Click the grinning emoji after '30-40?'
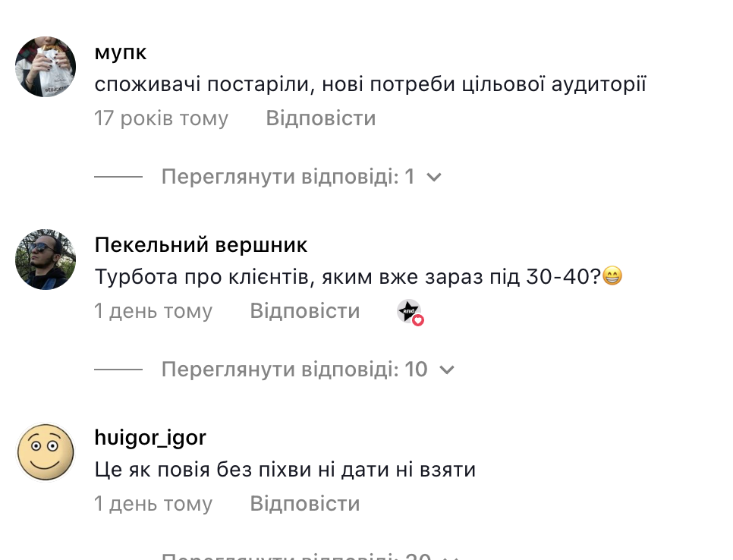 (x=612, y=277)
